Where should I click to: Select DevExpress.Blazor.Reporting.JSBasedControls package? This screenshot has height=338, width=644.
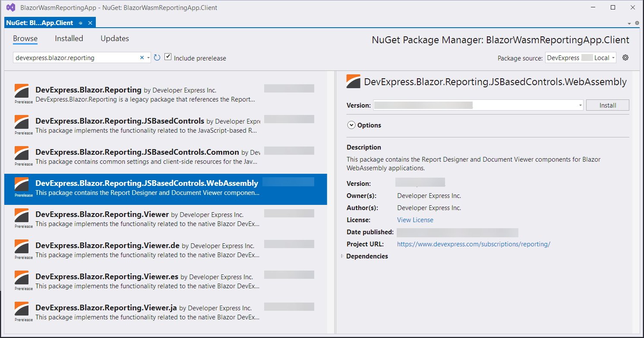point(166,125)
